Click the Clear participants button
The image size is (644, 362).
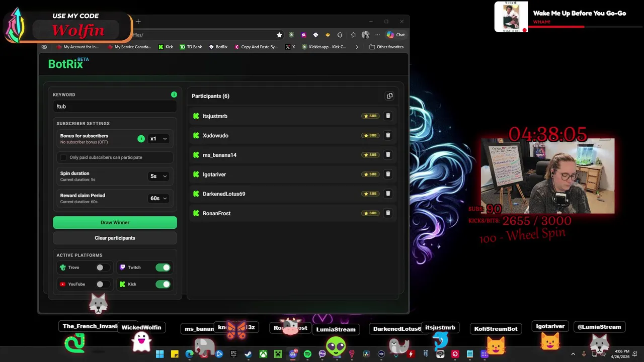pyautogui.click(x=115, y=238)
